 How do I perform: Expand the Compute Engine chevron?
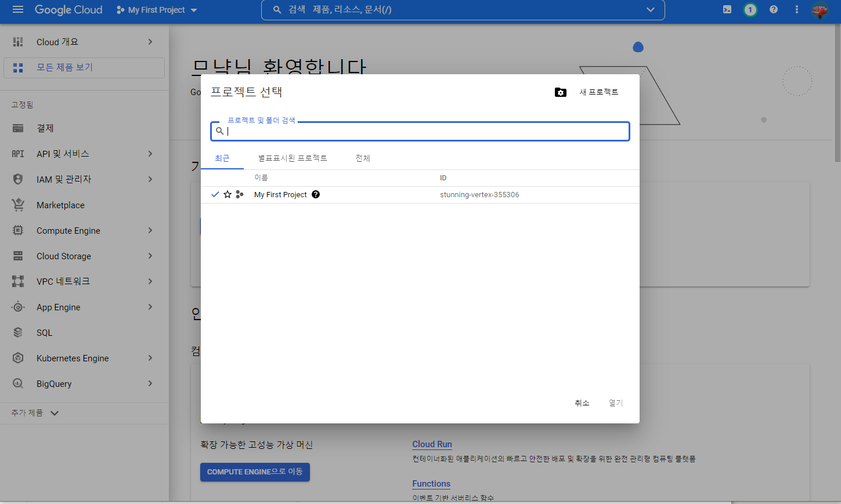pyautogui.click(x=150, y=230)
